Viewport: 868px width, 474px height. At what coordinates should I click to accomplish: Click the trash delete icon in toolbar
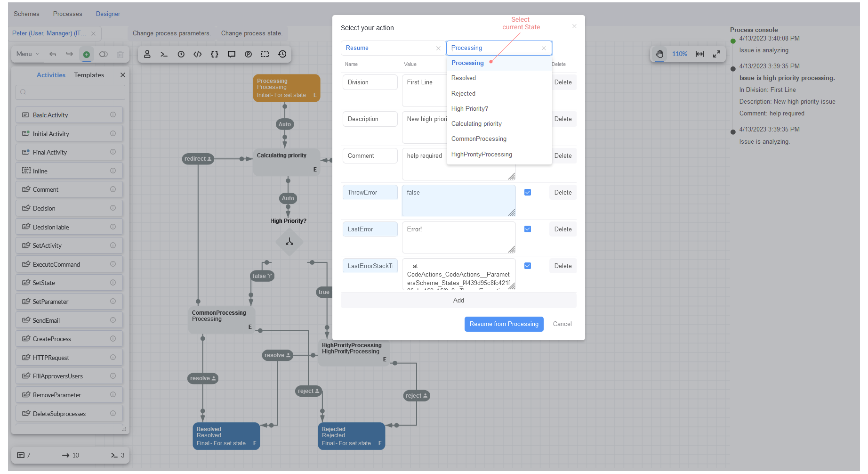[121, 54]
